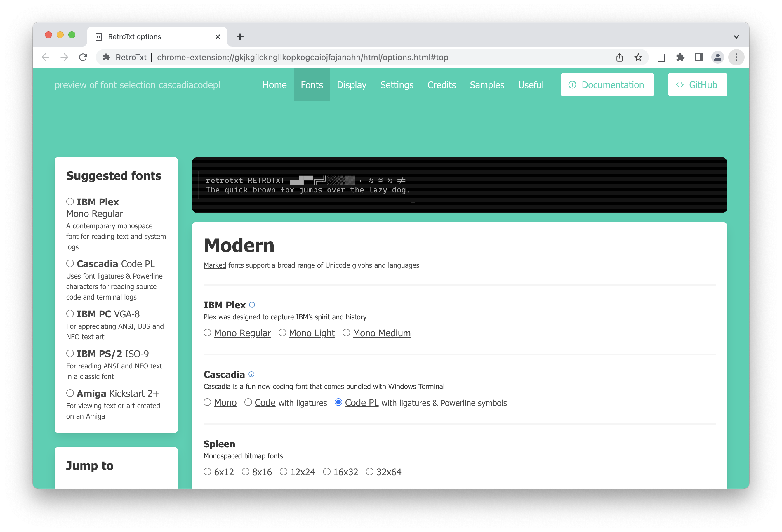Viewport: 782px width, 532px height.
Task: Select IBM Plex Mono Regular radio button
Action: (207, 333)
